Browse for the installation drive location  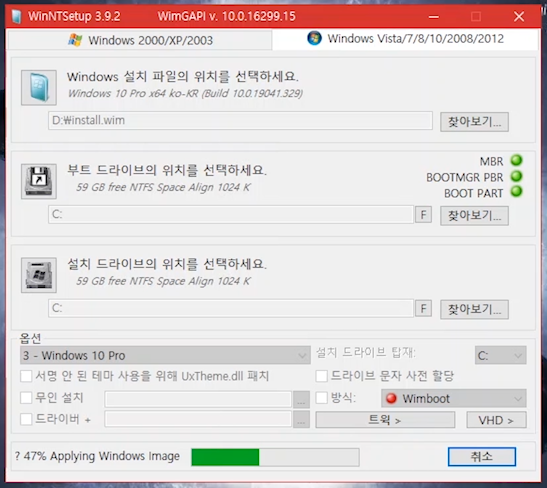(474, 309)
